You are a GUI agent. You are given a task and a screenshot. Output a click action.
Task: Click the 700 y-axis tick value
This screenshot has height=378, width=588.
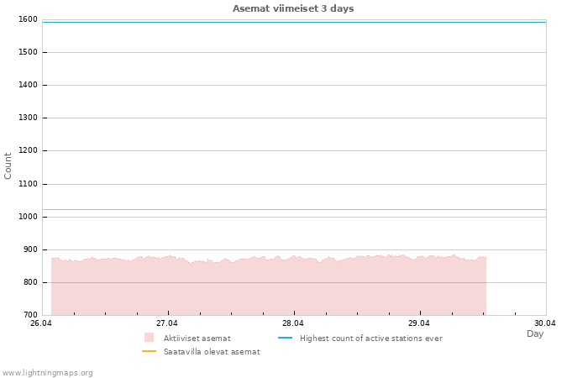pos(29,315)
